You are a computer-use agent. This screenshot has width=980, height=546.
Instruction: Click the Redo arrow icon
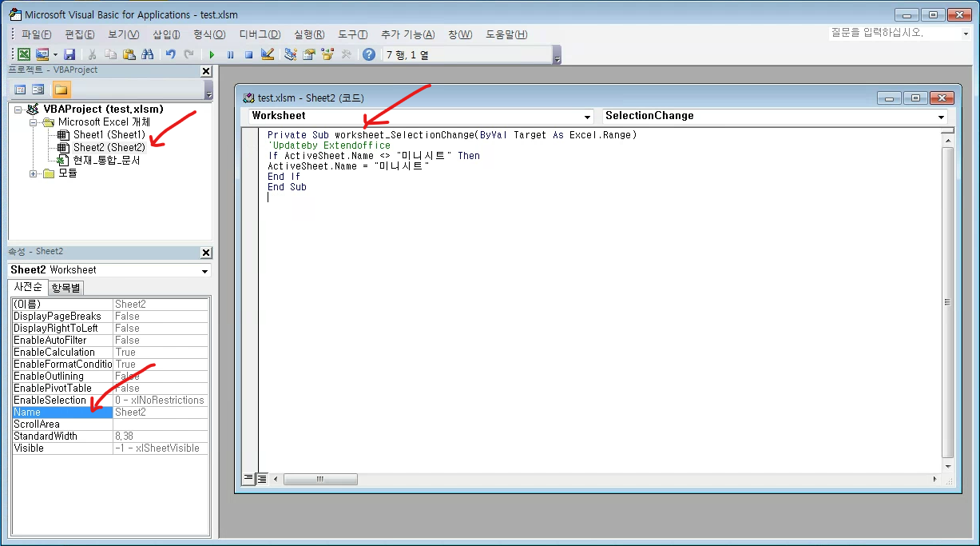pos(189,54)
